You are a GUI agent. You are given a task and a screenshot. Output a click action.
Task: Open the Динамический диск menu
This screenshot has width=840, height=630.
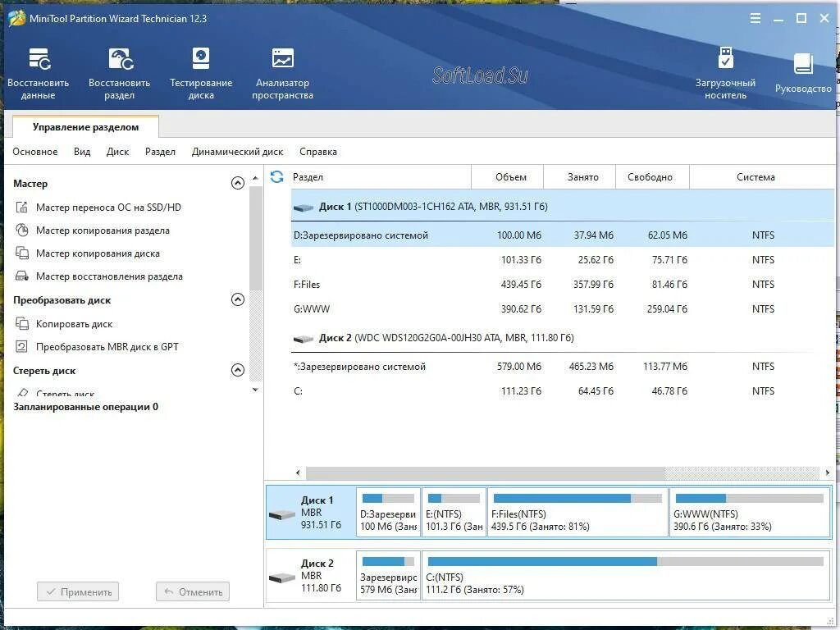pos(237,152)
